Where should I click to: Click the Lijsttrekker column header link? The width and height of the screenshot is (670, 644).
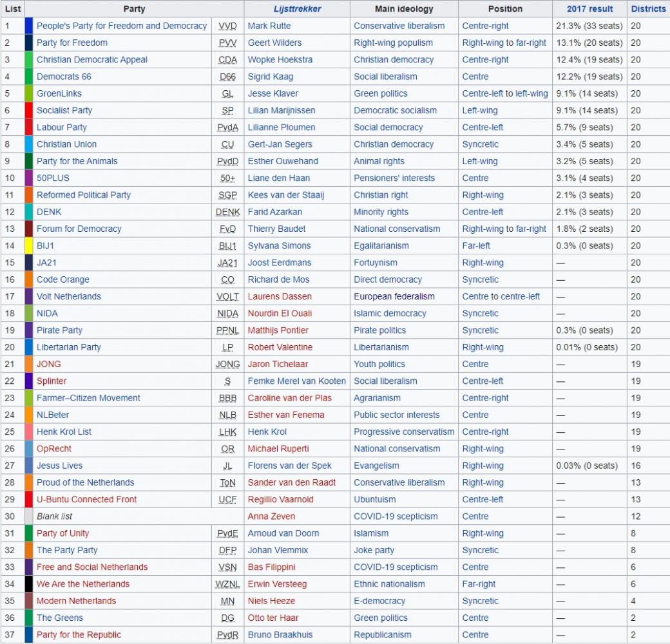[x=297, y=9]
